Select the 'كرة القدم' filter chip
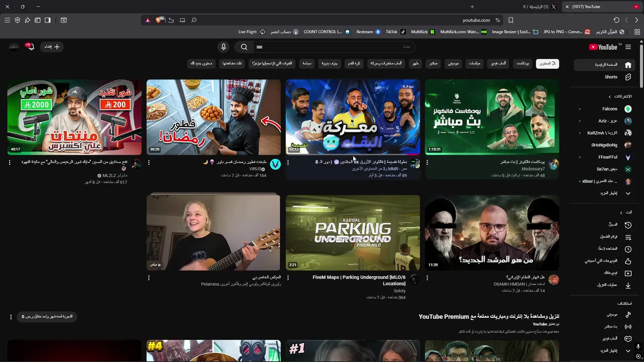This screenshot has width=644, height=362. pyautogui.click(x=354, y=63)
